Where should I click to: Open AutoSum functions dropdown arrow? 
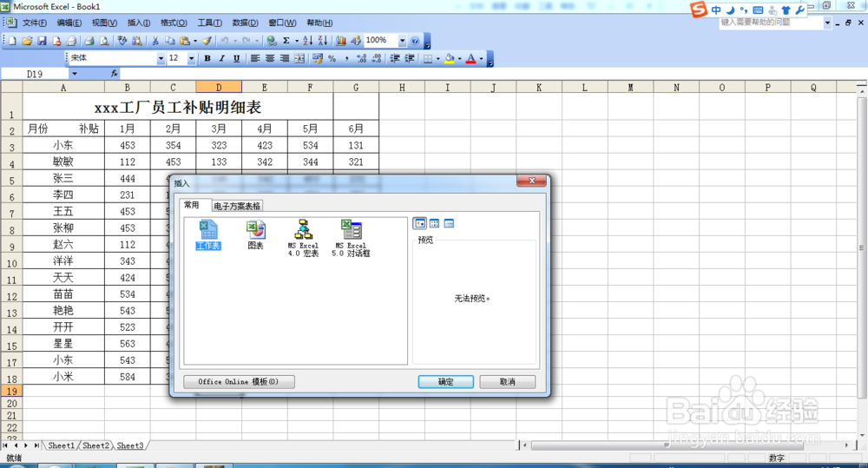[x=297, y=41]
